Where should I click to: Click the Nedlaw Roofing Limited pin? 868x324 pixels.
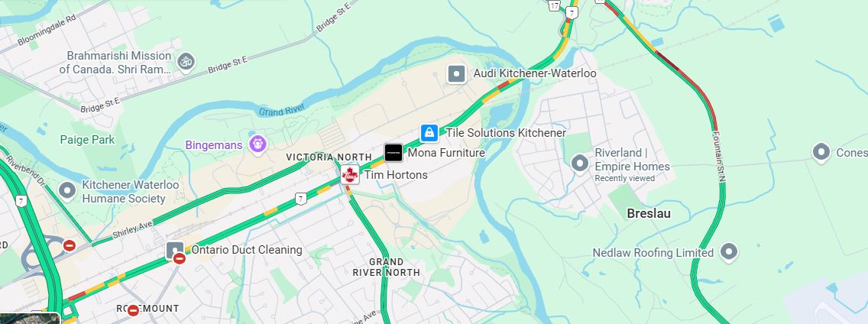[x=729, y=253]
